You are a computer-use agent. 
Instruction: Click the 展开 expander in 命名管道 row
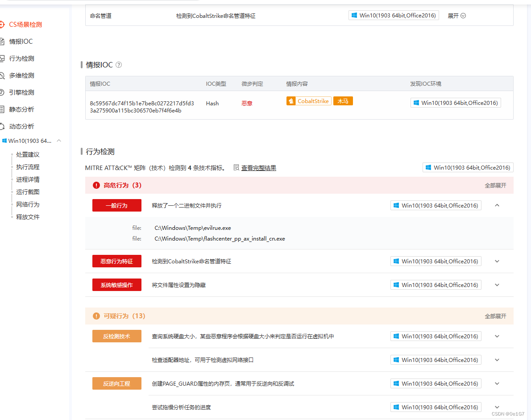(x=456, y=16)
